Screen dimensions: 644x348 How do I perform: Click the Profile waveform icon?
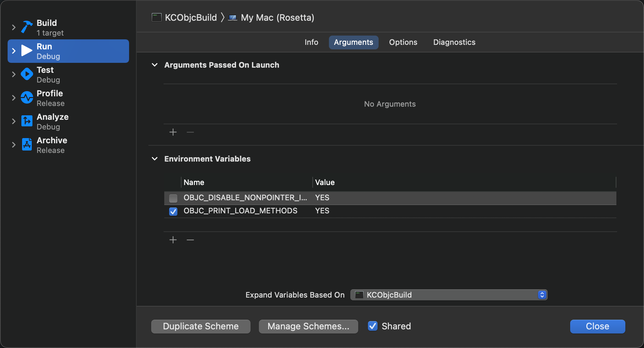27,97
